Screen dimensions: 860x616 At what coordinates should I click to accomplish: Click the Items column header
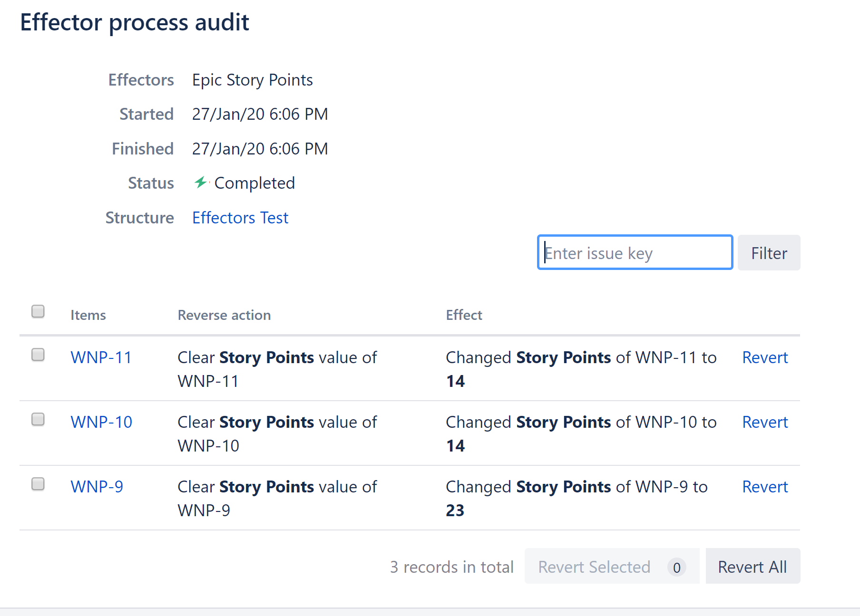pos(88,315)
